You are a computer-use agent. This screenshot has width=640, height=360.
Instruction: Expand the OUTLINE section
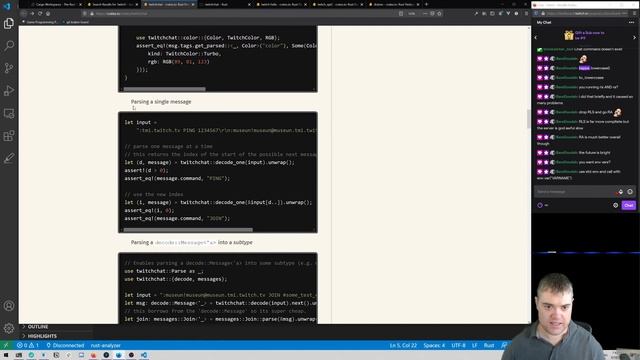[38, 327]
